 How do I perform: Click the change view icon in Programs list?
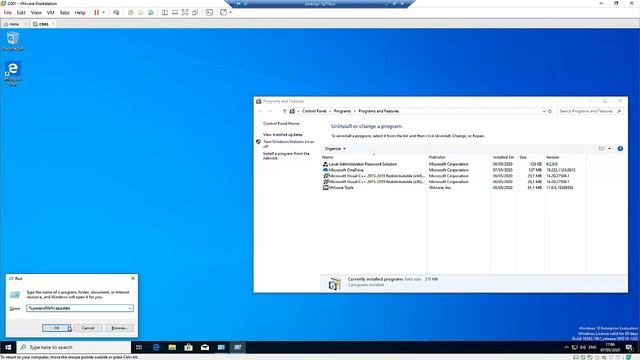602,149
